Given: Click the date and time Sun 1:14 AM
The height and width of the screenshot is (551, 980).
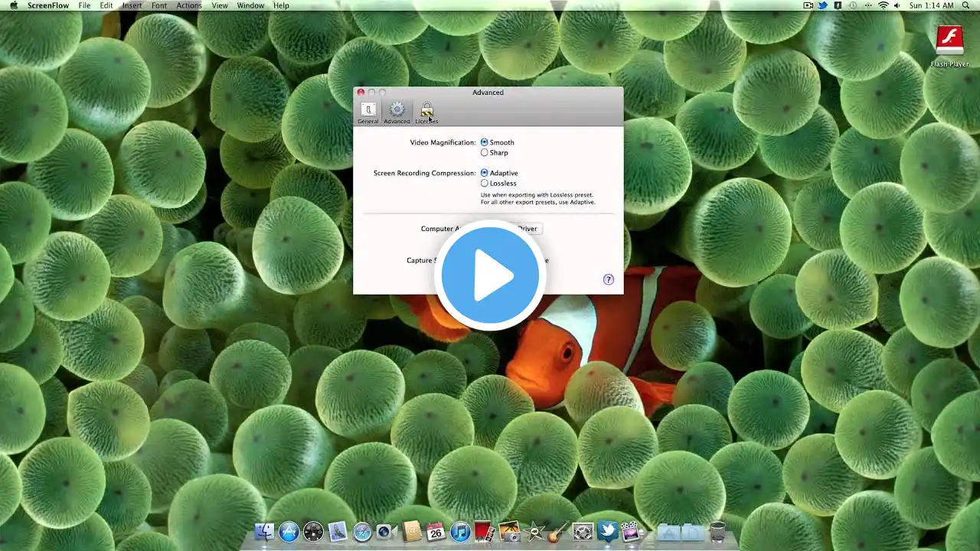Looking at the screenshot, I should click(931, 5).
